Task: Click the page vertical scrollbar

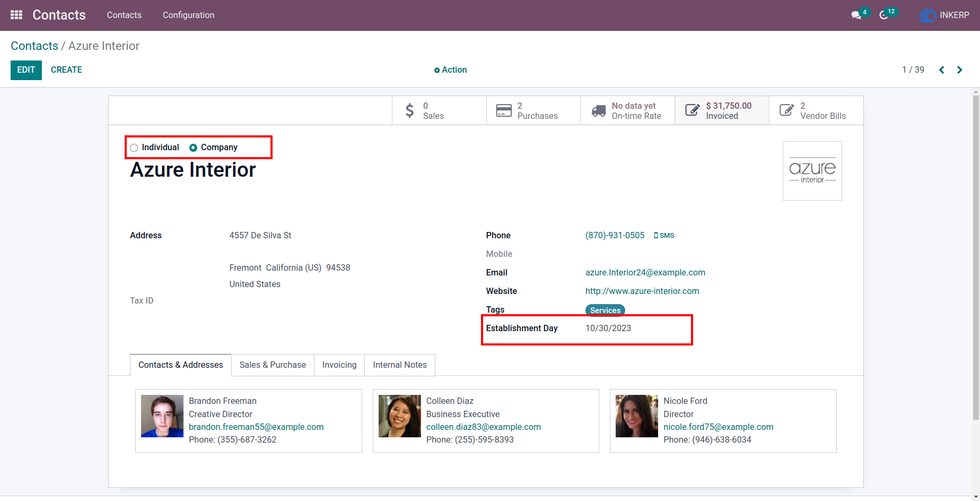Action: pos(976,257)
